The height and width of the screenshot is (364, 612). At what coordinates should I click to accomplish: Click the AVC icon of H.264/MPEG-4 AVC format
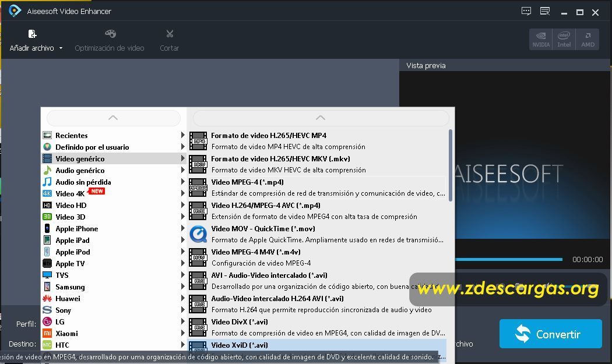198,211
